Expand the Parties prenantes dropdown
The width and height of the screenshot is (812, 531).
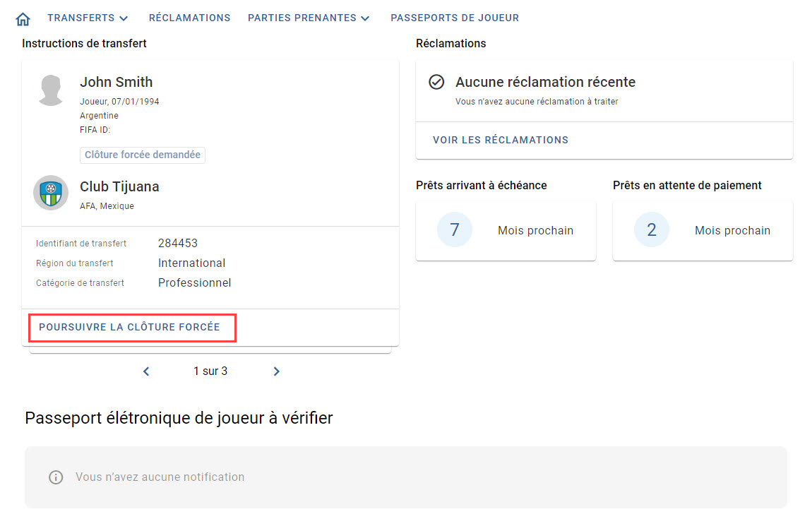tap(309, 18)
